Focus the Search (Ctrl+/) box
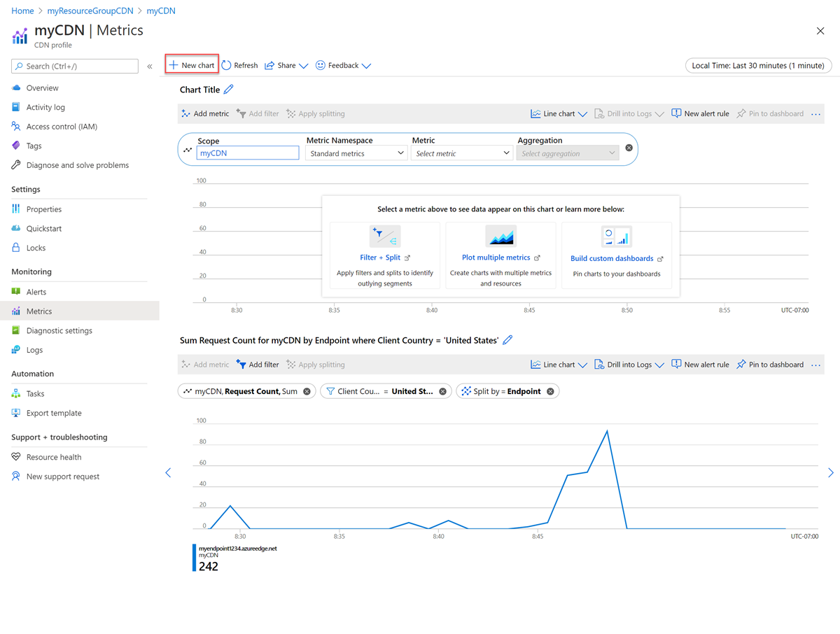Viewport: 840px width, 634px height. (75, 66)
